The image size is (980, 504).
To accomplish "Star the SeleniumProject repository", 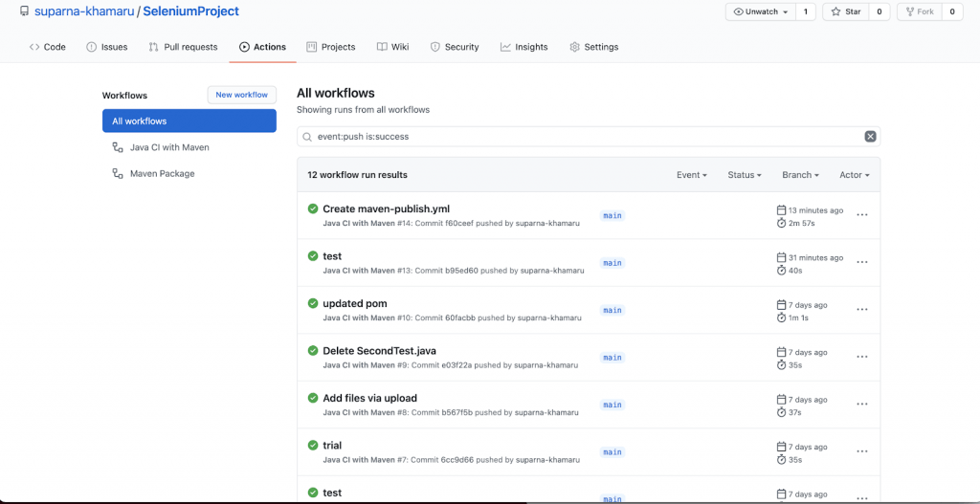I will pyautogui.click(x=846, y=11).
